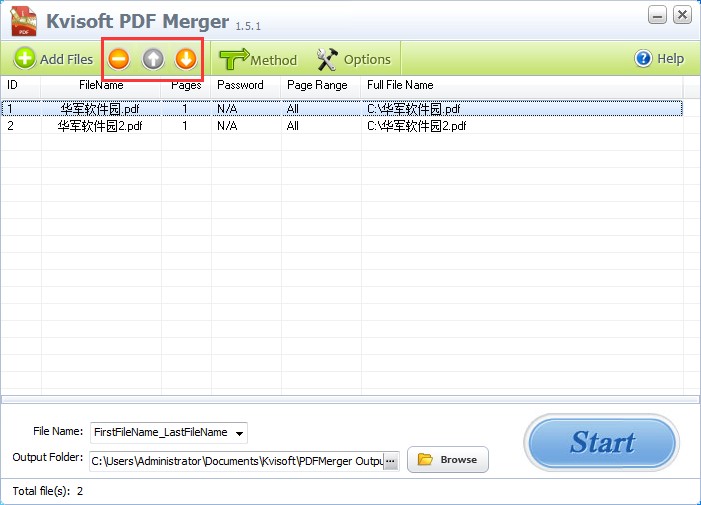Click the Total file(s) status text
701x505 pixels.
click(x=48, y=491)
